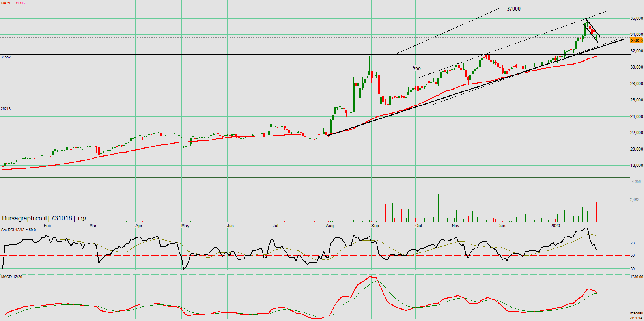Click the 2020 date axis label
This screenshot has width=644, height=321.
555,226
